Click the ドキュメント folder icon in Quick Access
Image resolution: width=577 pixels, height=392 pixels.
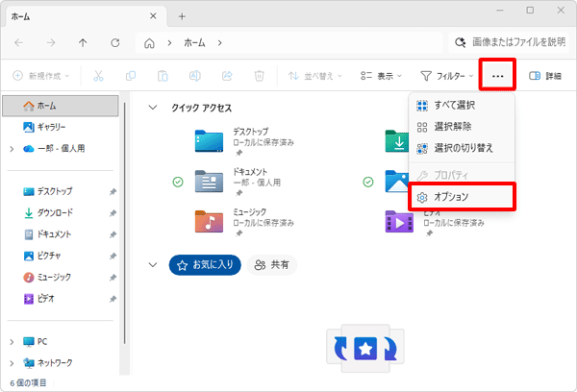[209, 182]
